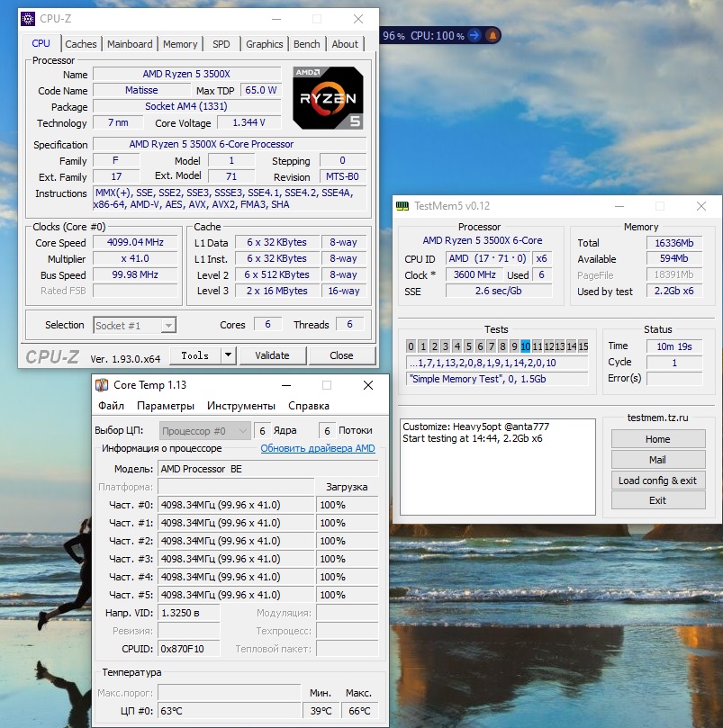Click the Time 10m 19s status value
Image resolution: width=723 pixels, height=728 pixels.
pyautogui.click(x=674, y=346)
